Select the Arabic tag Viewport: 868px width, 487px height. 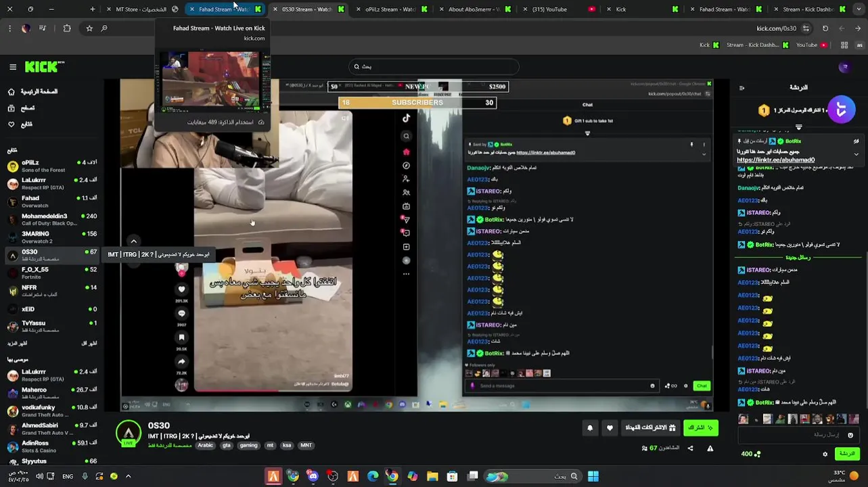coord(206,445)
